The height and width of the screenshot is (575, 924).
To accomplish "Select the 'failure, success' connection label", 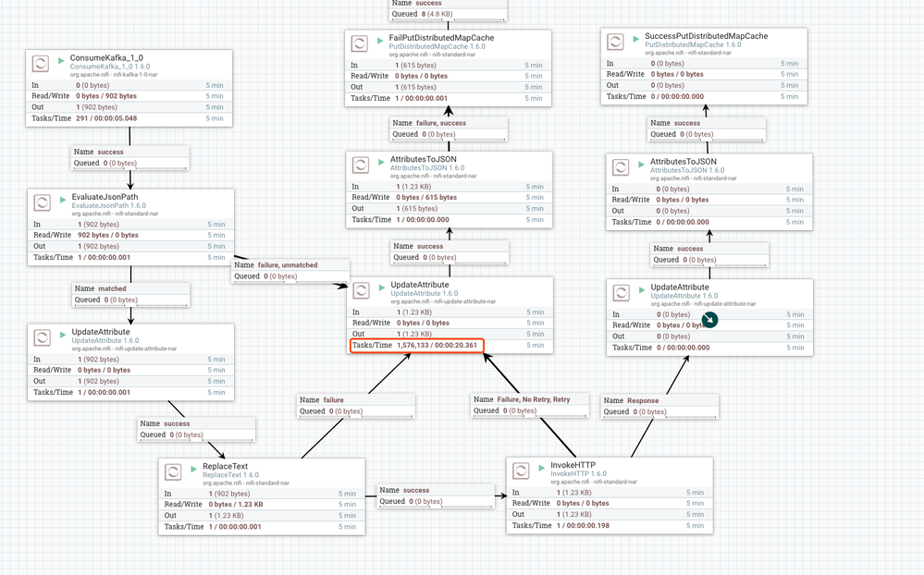I will point(449,129).
